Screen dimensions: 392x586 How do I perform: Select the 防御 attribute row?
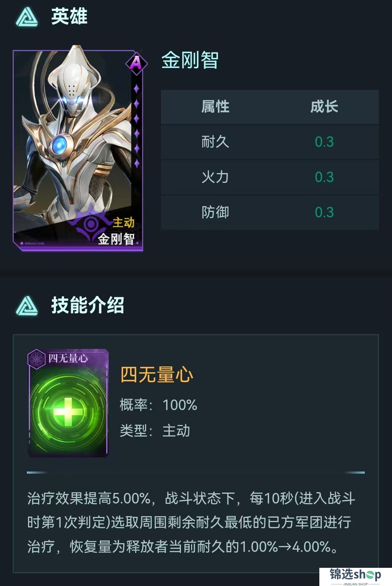[x=270, y=212]
